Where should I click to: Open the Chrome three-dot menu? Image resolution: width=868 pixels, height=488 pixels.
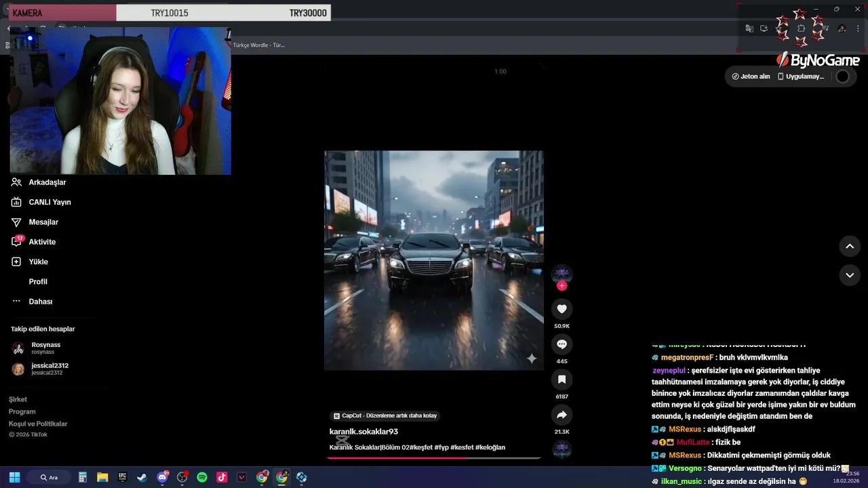point(859,28)
